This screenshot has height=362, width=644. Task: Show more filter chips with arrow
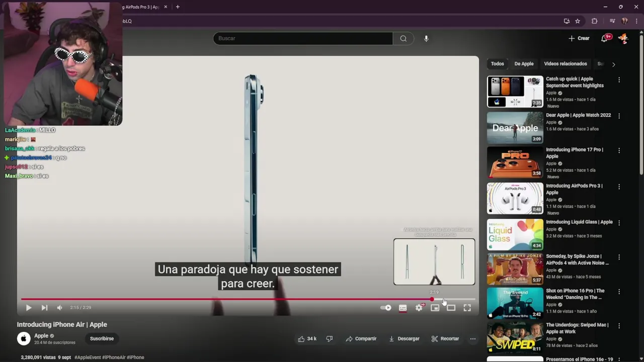[613, 64]
